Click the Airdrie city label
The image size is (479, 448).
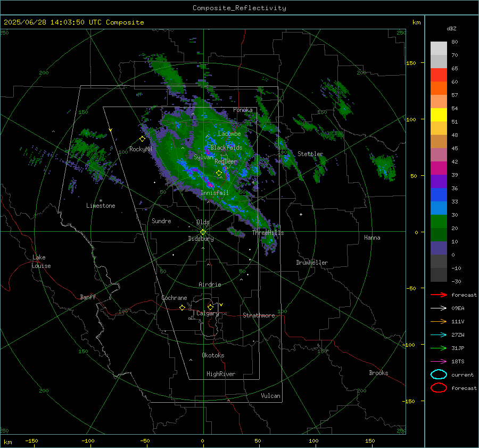coord(210,284)
